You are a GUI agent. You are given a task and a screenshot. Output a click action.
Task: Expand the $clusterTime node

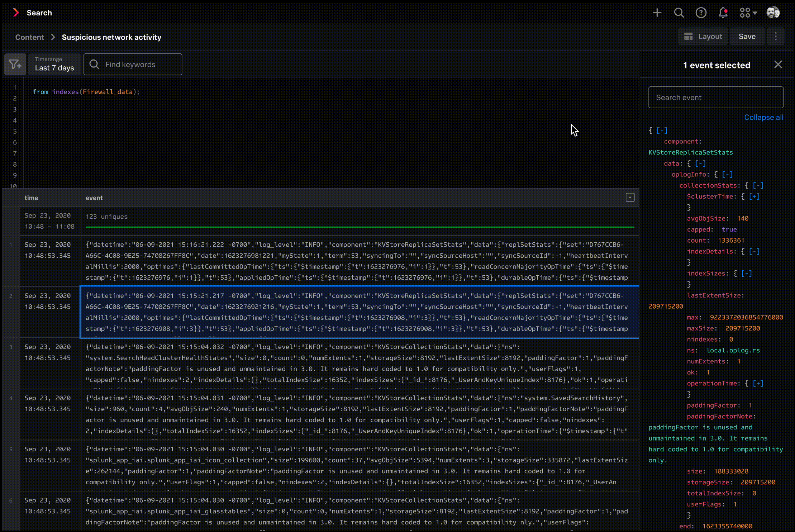point(754,196)
